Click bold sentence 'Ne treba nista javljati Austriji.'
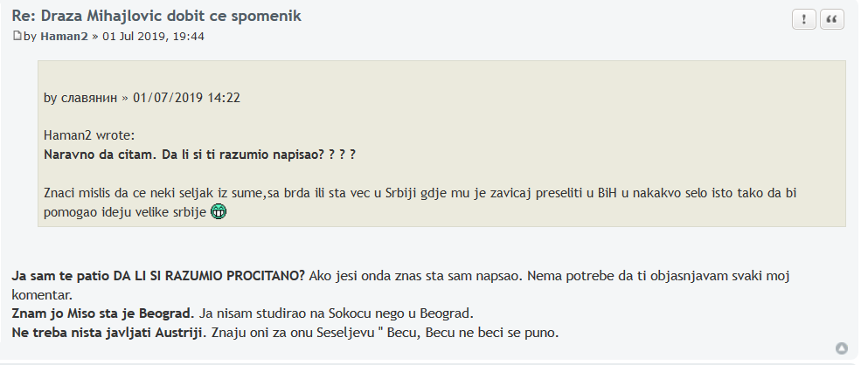 coord(109,333)
